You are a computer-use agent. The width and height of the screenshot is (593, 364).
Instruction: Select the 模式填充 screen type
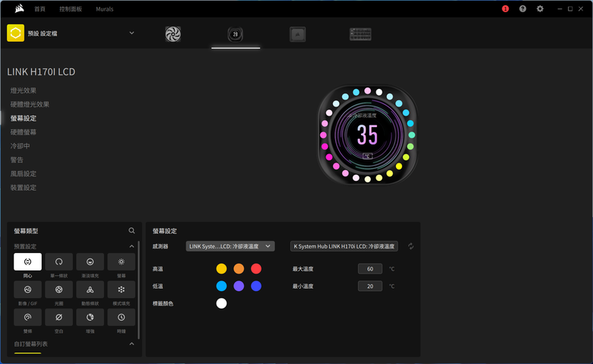pyautogui.click(x=121, y=290)
